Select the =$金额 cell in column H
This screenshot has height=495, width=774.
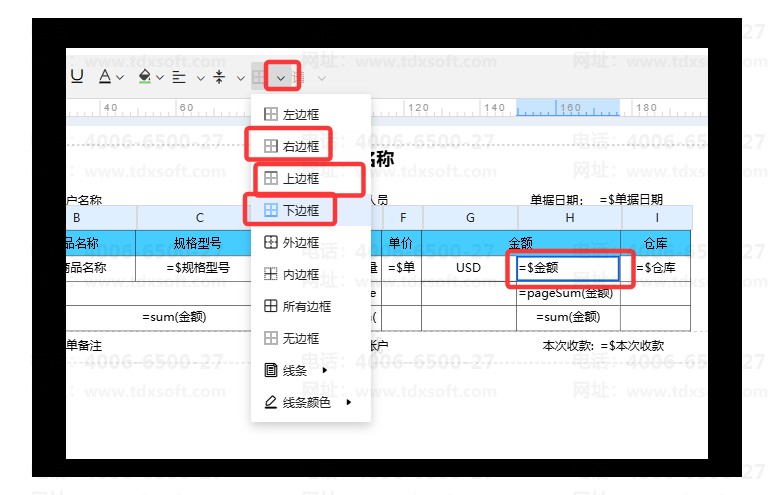(x=568, y=267)
